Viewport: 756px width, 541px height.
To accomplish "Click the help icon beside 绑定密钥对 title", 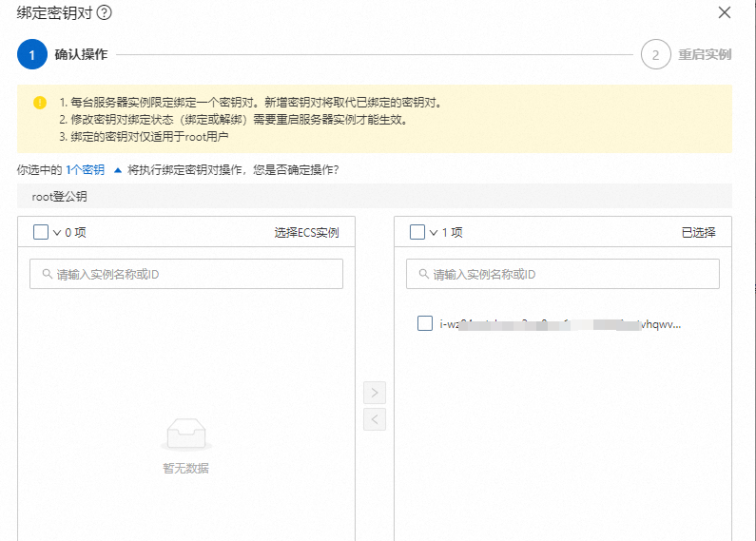I will pos(105,12).
